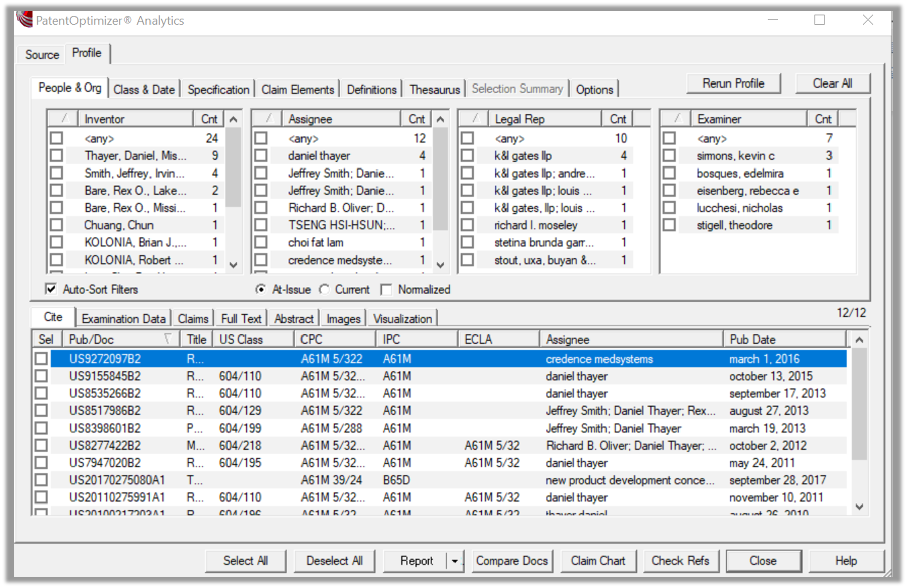Sort by the CPC column header
907x588 pixels.
pyautogui.click(x=335, y=340)
